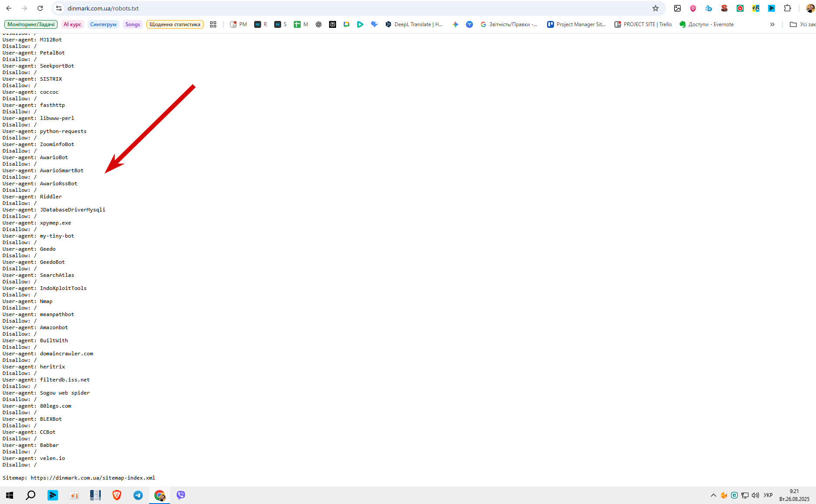Open the Project Manager Sit... Trello bookmark
The width and height of the screenshot is (816, 504).
(577, 24)
